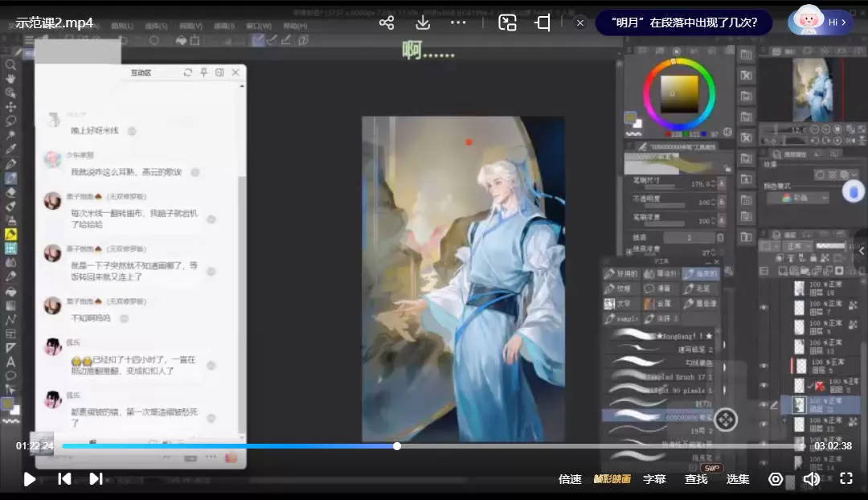Click the video progress bar handle
The height and width of the screenshot is (500, 868).
pyautogui.click(x=397, y=446)
